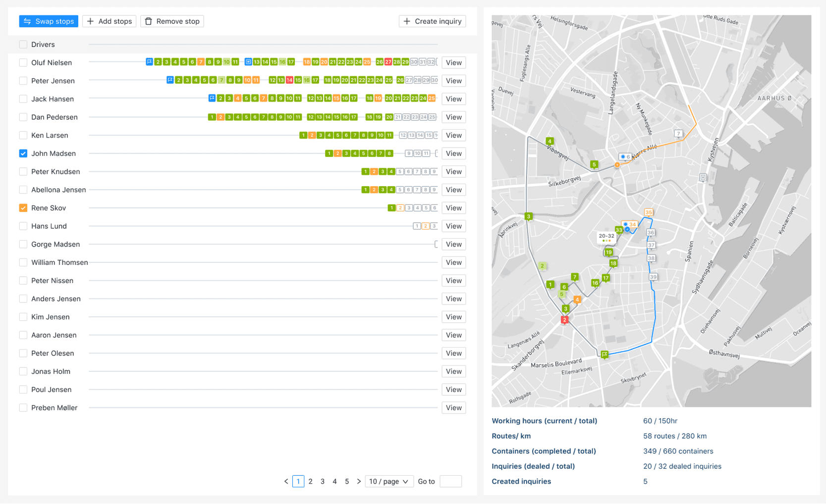
Task: Click the Add stops button
Action: [x=110, y=21]
